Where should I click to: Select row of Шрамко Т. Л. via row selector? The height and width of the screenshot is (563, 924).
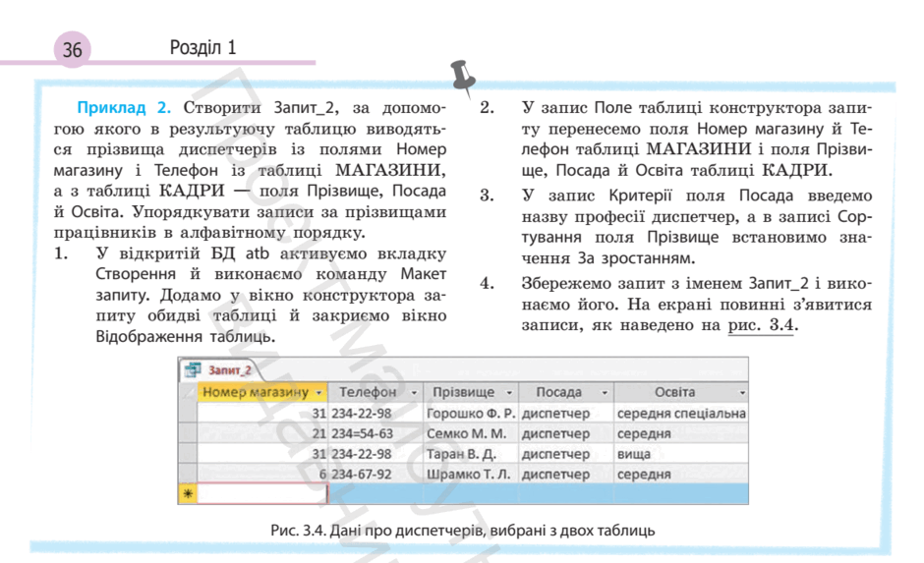188,474
